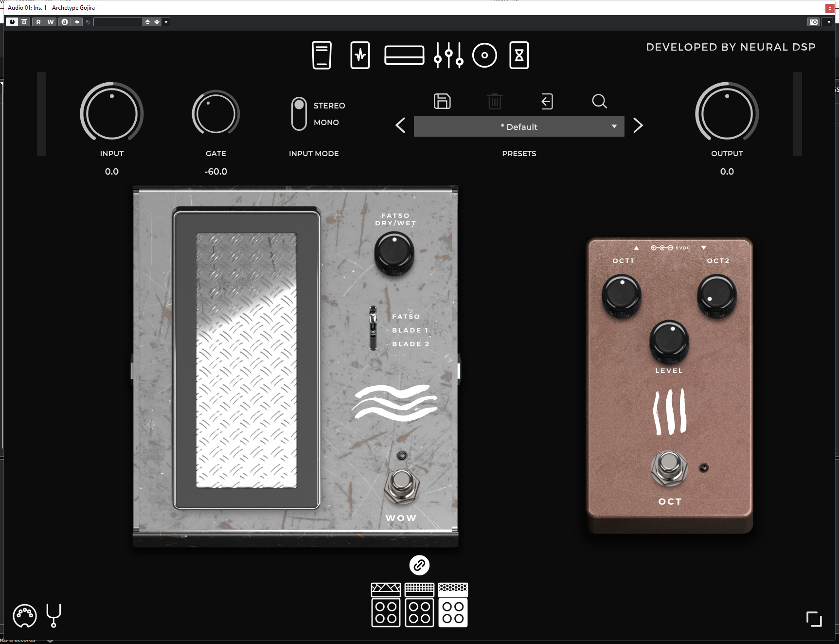Open the presets dropdown showing Default
The image size is (839, 644).
pos(519,126)
